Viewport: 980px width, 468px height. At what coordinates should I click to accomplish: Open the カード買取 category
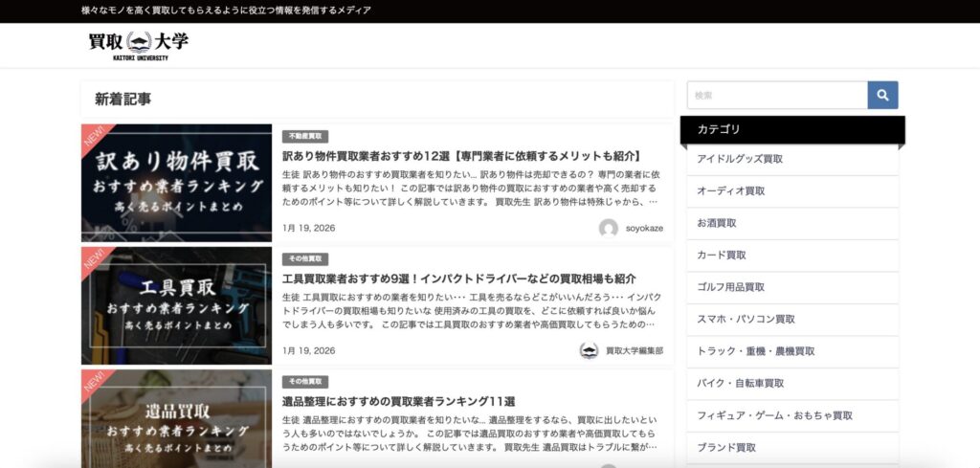tap(722, 256)
